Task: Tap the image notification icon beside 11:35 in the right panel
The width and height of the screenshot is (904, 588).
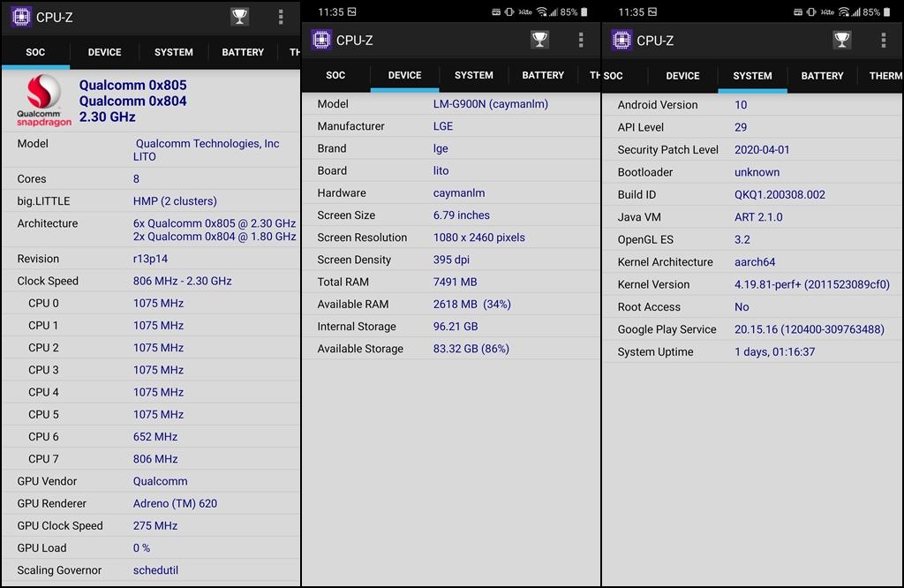Action: (x=652, y=11)
